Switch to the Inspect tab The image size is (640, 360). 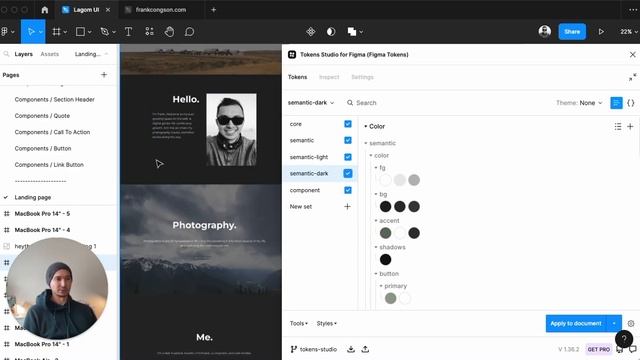(329, 77)
